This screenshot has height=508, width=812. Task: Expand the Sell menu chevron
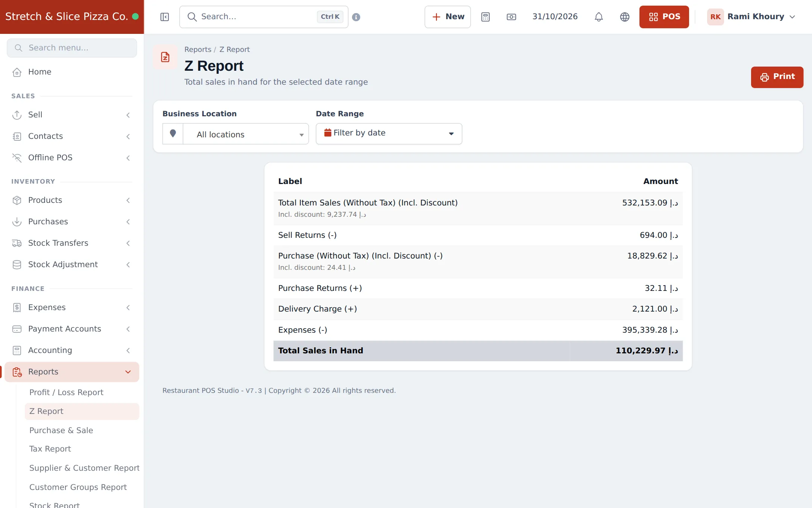click(x=128, y=115)
